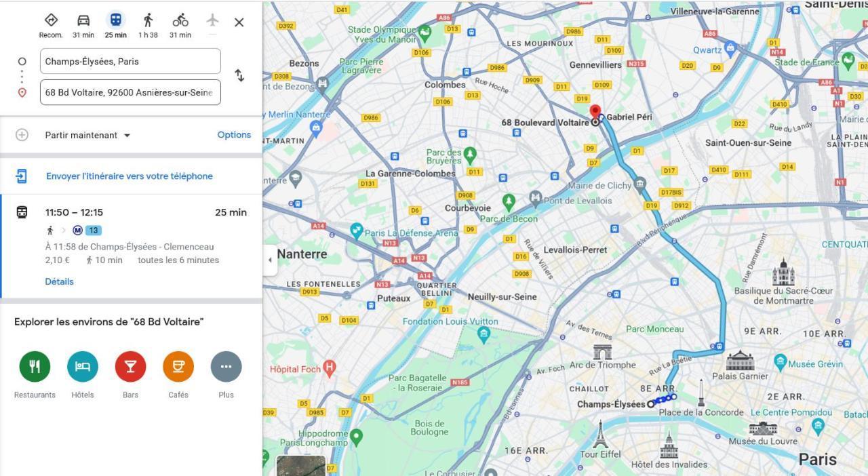The image size is (868, 476).
Task: Click the Gennevilliers map label
Action: [595, 65]
